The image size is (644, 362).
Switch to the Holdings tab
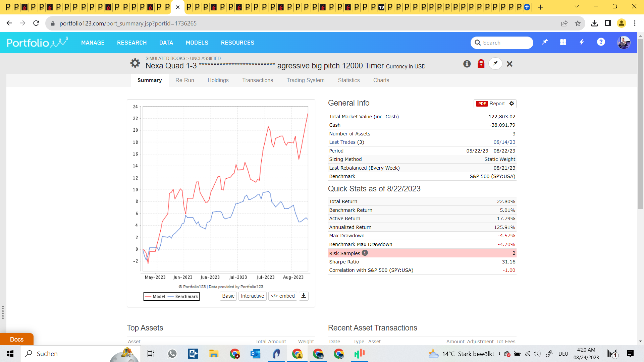click(x=218, y=80)
